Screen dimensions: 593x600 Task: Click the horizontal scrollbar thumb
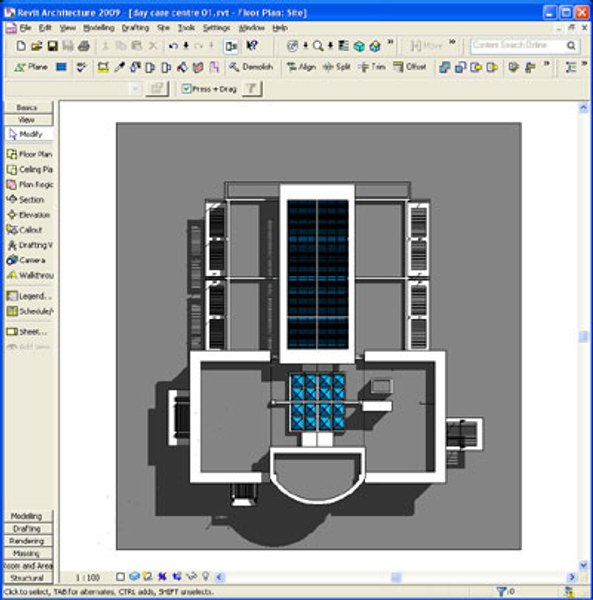click(x=396, y=577)
